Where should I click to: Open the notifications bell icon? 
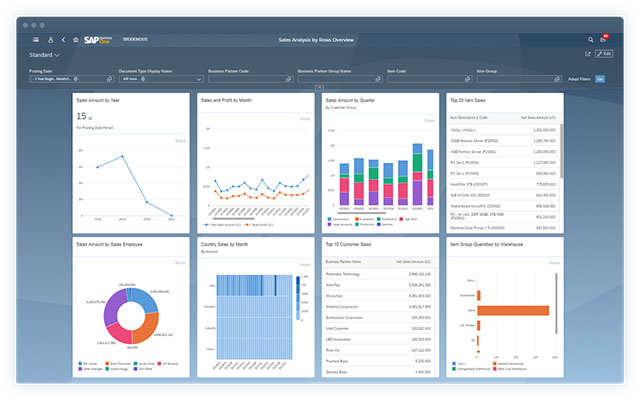click(603, 39)
